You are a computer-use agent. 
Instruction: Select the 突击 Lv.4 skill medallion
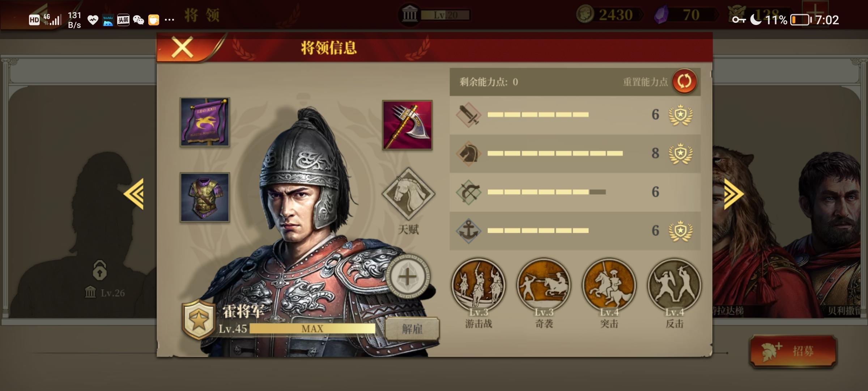[609, 285]
